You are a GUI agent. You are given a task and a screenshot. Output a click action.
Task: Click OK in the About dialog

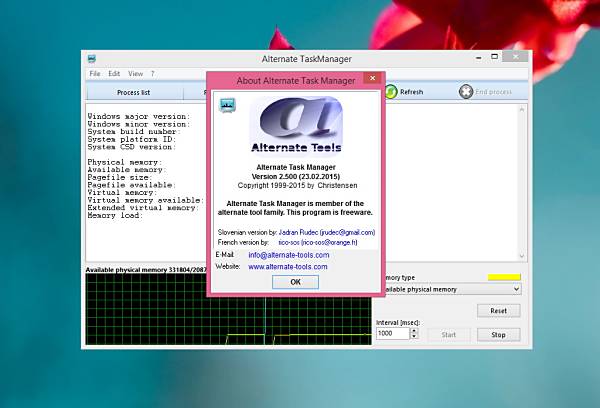coord(295,282)
